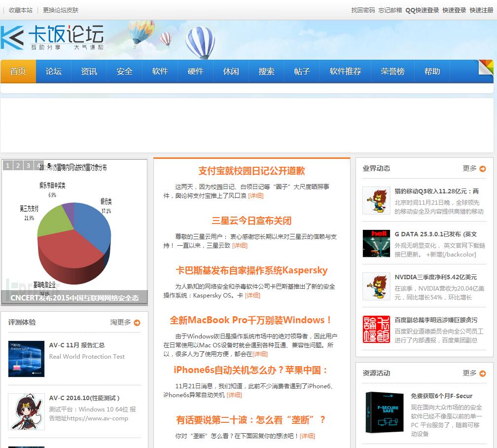Click 详细 link under the MacBook Pro article
Screen dimensions: 497x448
(260, 354)
